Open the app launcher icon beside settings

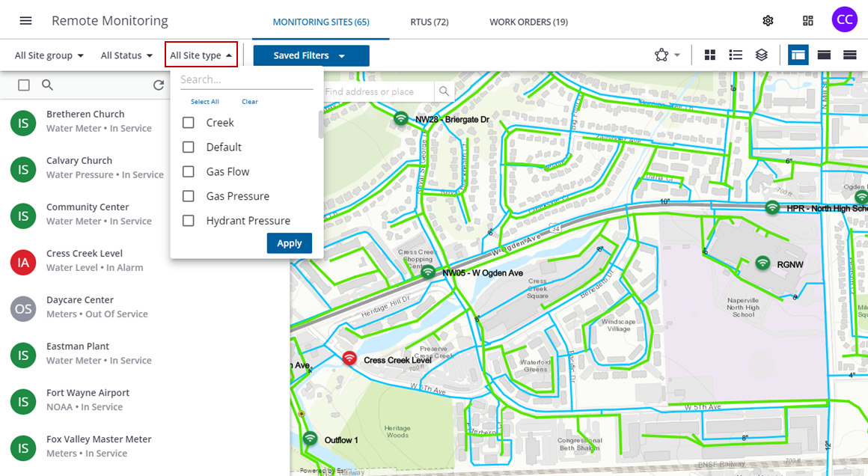(x=807, y=21)
